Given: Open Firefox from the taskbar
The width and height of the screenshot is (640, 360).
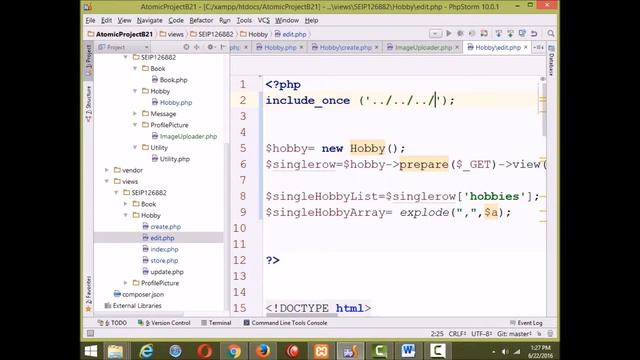Looking at the screenshot, I should click(263, 351).
